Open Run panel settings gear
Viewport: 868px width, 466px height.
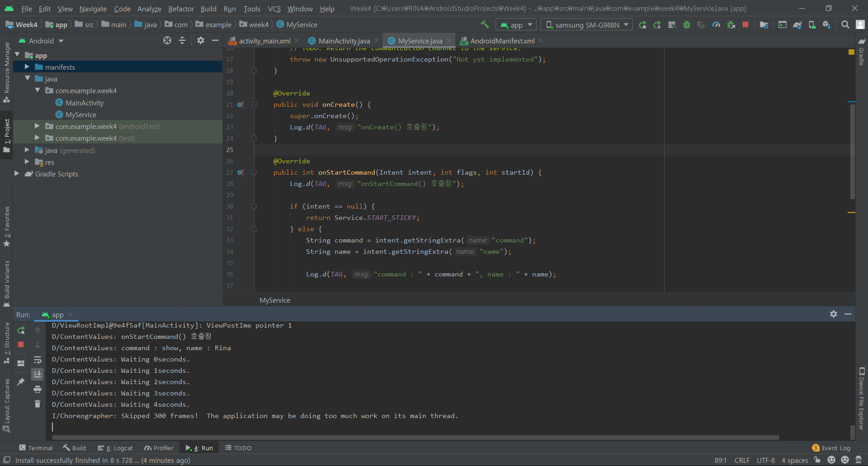point(834,314)
